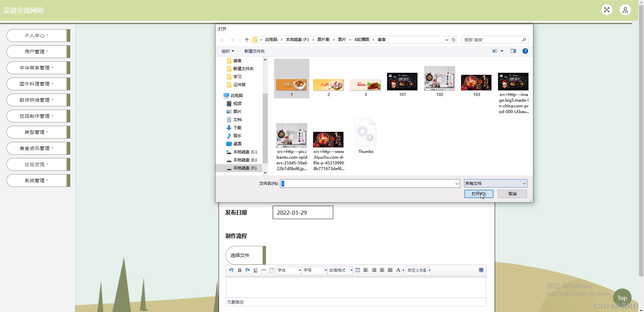This screenshot has width=644, height=312.
Task: Open the 国外料理管理 sidebar menu
Action: coord(38,84)
